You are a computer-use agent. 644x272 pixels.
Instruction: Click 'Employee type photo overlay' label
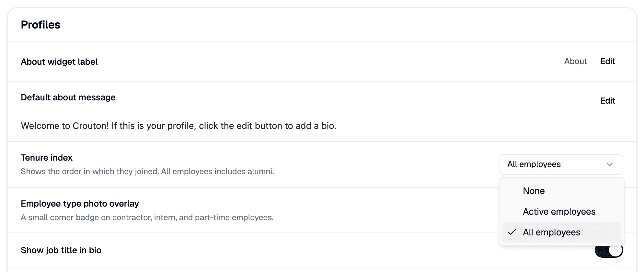point(80,204)
